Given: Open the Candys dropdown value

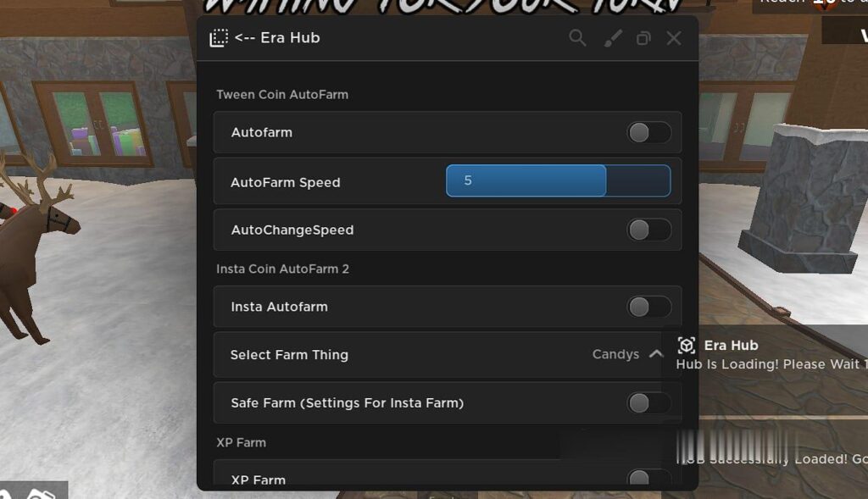Looking at the screenshot, I should (615, 355).
